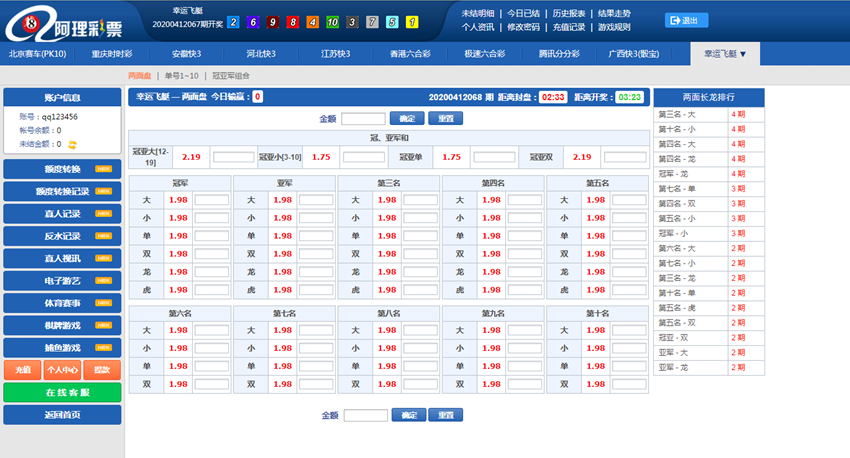850x458 pixels.
Task: Click the green number 10 result ball
Action: [332, 22]
